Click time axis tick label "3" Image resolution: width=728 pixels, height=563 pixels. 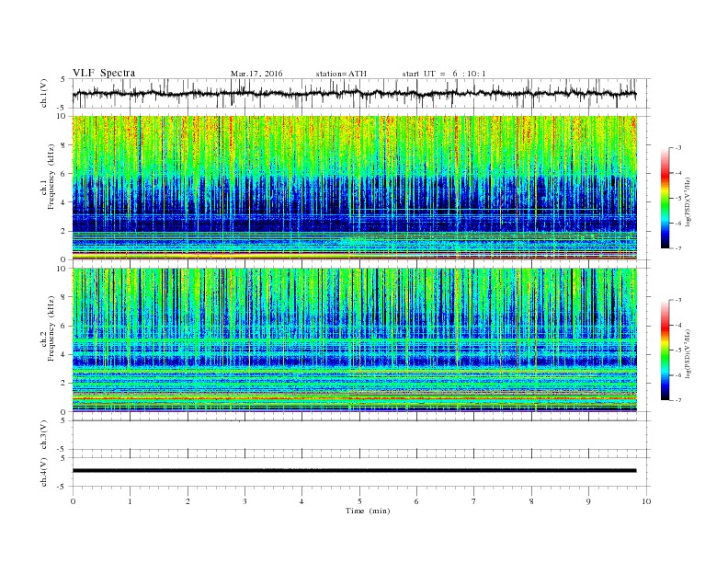[x=245, y=501]
